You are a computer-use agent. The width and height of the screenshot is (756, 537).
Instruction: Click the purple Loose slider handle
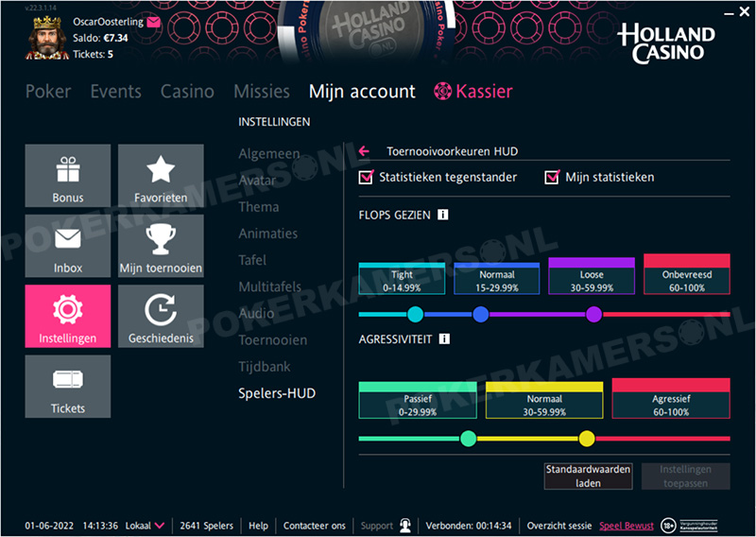click(x=594, y=315)
